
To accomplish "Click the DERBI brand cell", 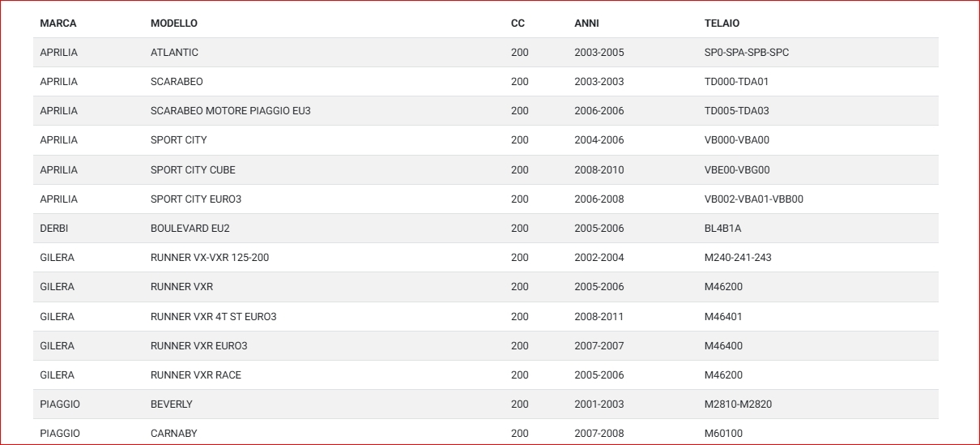I will [54, 229].
